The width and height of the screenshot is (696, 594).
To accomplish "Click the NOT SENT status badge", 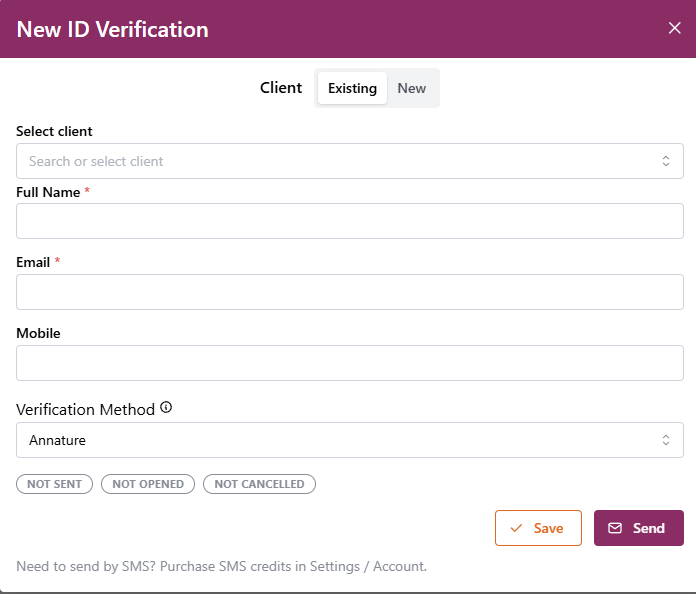I will tap(54, 484).
